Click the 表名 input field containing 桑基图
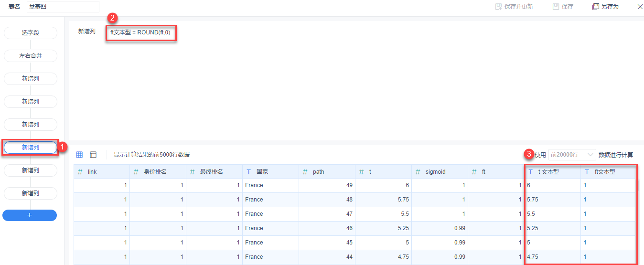Viewport: 644px width, 265px height. click(63, 7)
